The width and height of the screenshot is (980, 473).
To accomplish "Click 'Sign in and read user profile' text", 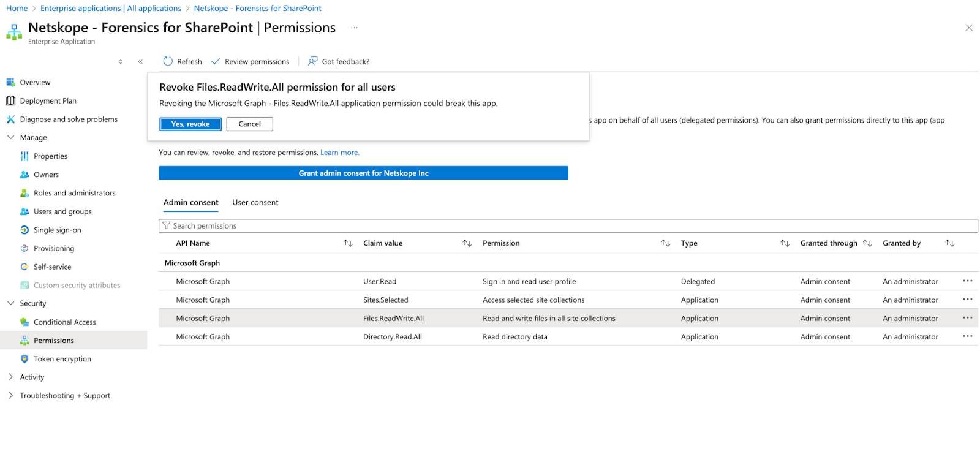I will coord(529,281).
